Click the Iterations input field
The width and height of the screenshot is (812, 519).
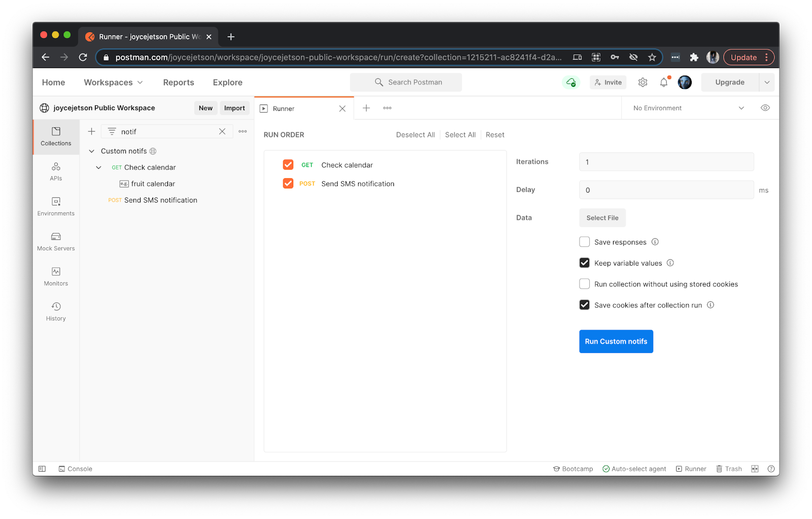(666, 162)
